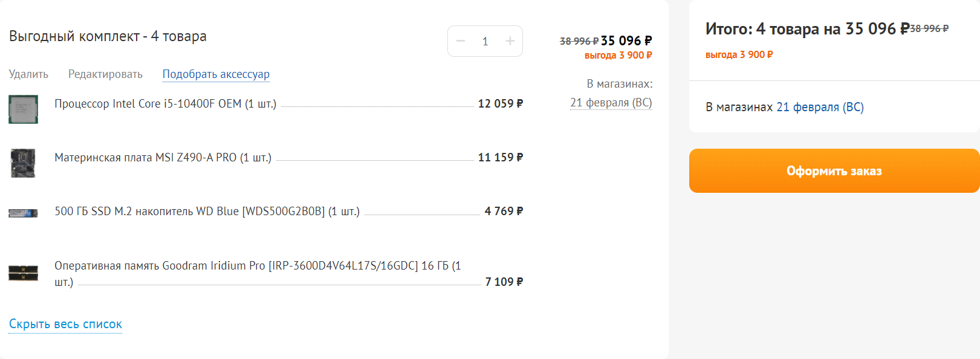Click the bundle price '35 096 ₽'
980x359 pixels.
(626, 41)
